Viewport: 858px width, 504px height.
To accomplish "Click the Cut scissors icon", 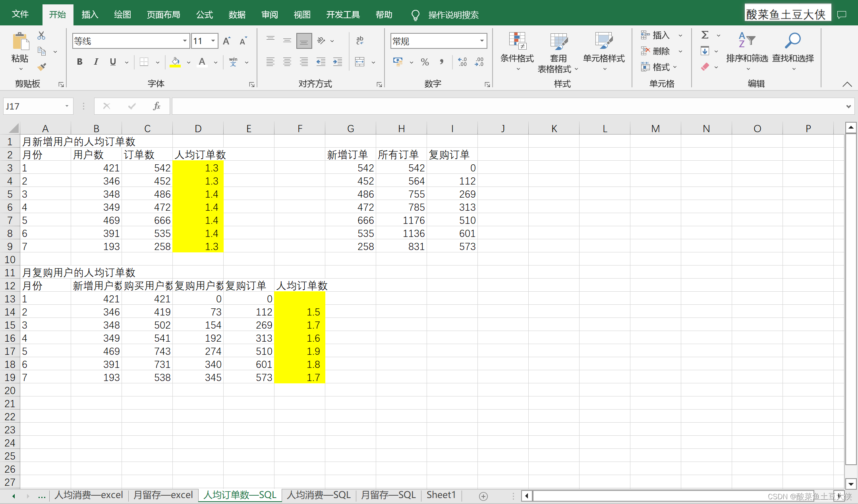I will tap(41, 36).
